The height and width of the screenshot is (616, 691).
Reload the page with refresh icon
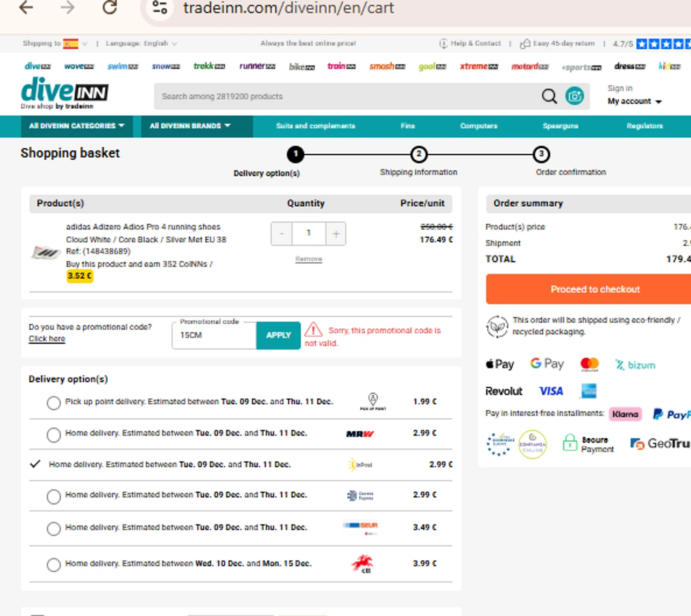(110, 7)
